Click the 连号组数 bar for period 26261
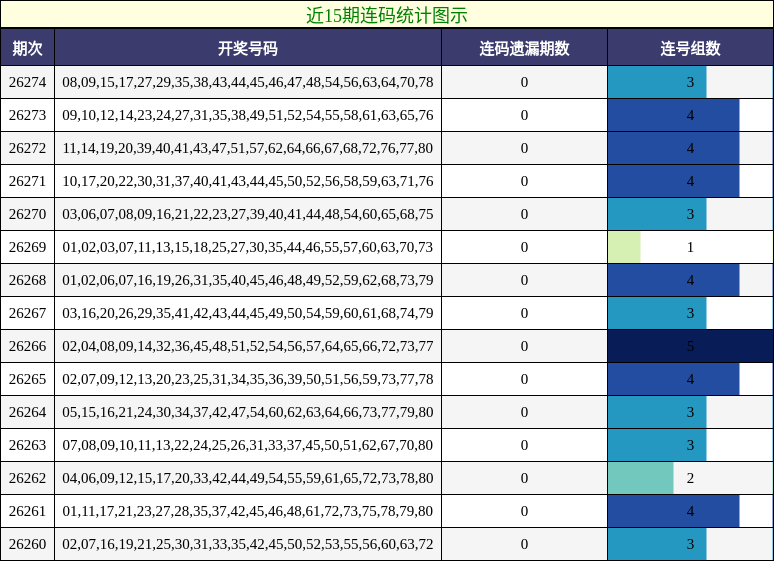774x561 pixels. [x=674, y=511]
